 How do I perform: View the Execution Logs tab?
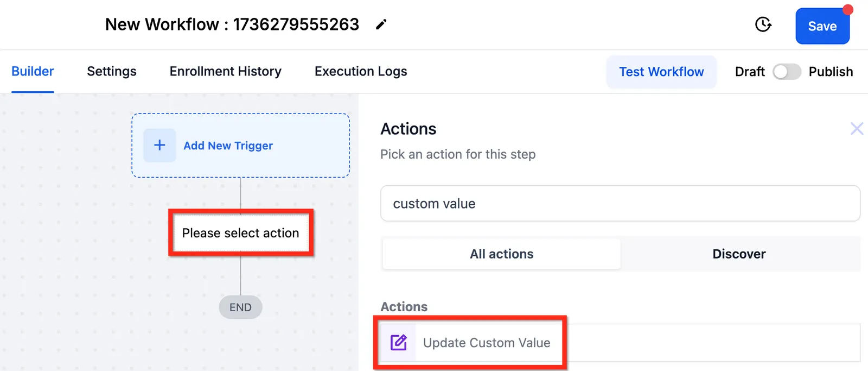(361, 71)
